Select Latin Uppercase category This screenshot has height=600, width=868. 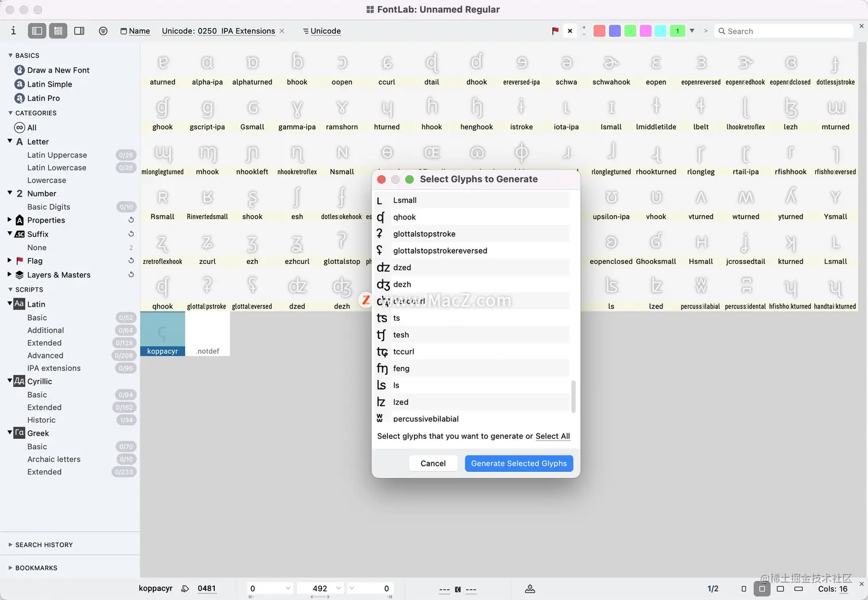pyautogui.click(x=57, y=155)
